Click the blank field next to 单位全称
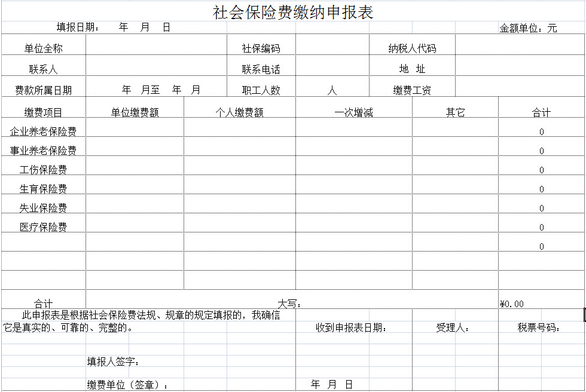 click(x=156, y=45)
